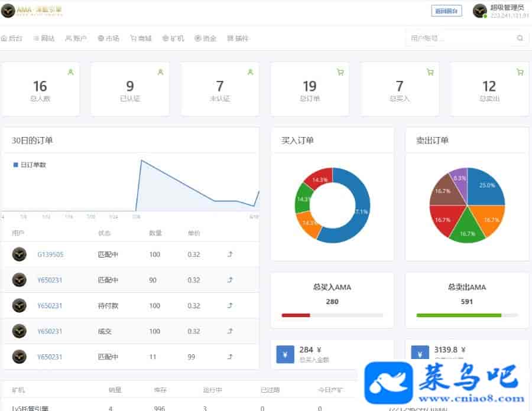This screenshot has height=411, width=532.
Task: Focus the 用户账号 search field
Action: click(x=458, y=38)
